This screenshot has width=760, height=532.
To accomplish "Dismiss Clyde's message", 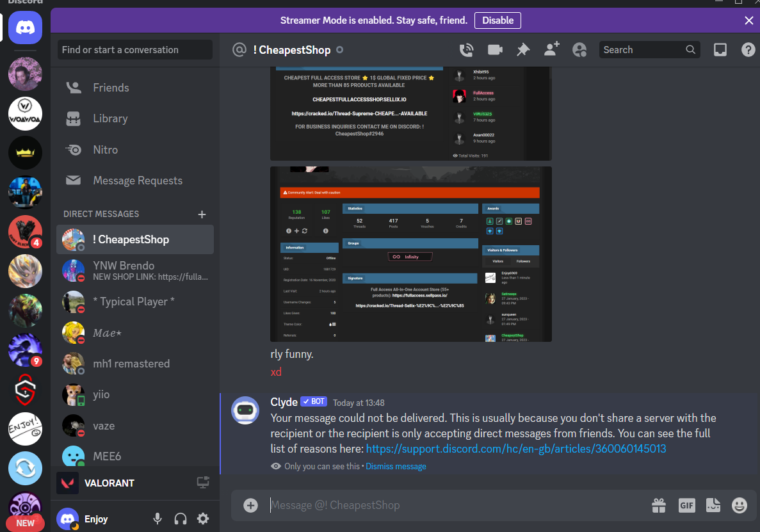I will tap(396, 466).
